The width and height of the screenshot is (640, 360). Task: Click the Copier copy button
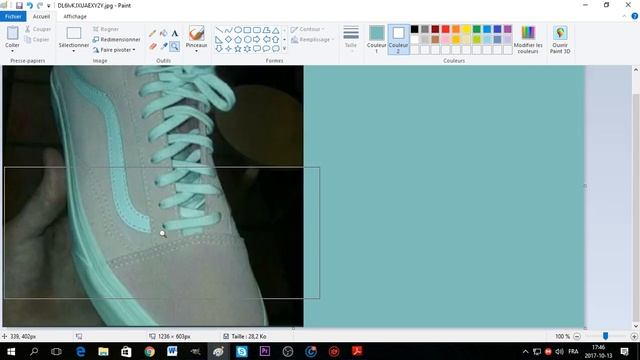click(37, 40)
